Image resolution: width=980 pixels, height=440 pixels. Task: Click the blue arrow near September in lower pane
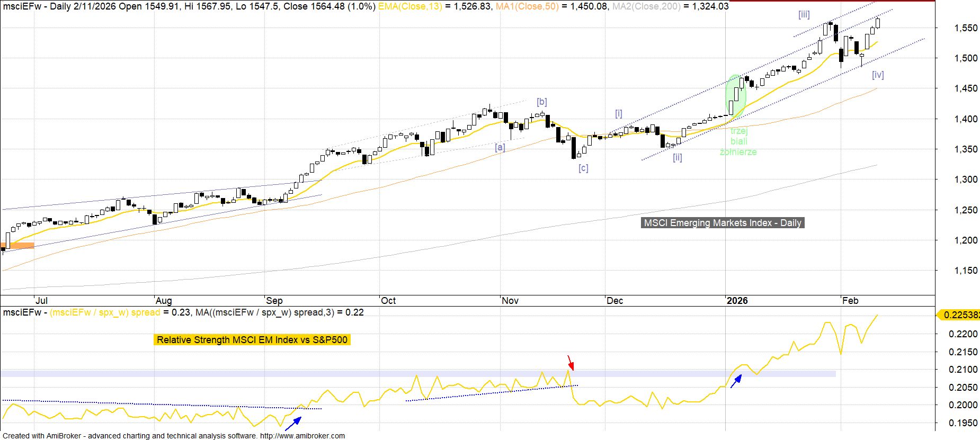293,424
